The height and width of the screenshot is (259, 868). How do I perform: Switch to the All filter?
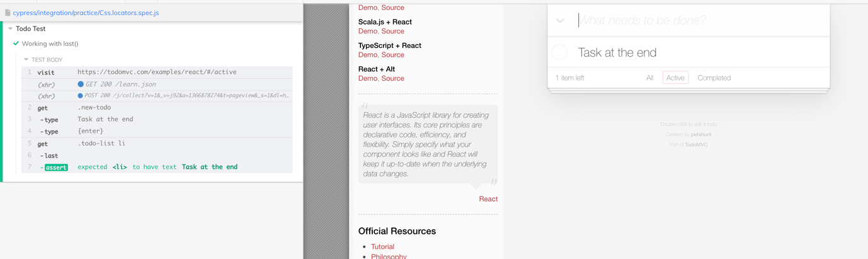(x=649, y=78)
